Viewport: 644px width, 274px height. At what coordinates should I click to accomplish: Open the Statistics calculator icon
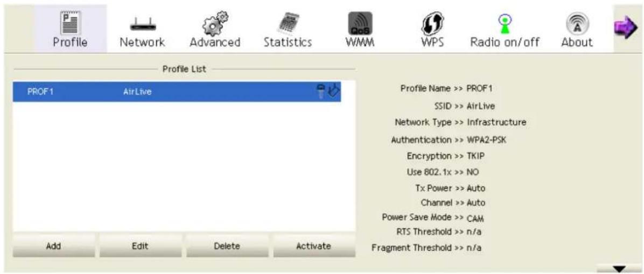point(287,23)
